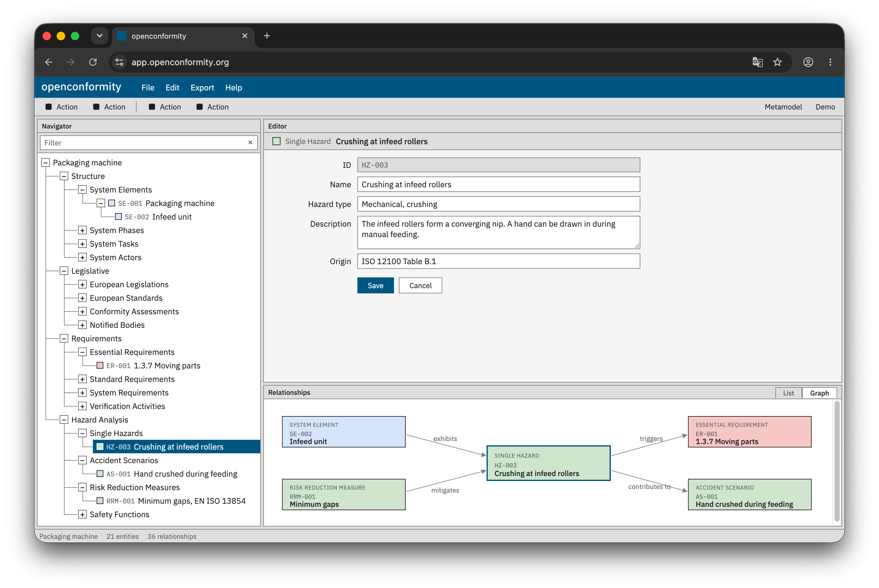
Task: Expand the Safety Functions node
Action: coord(82,514)
